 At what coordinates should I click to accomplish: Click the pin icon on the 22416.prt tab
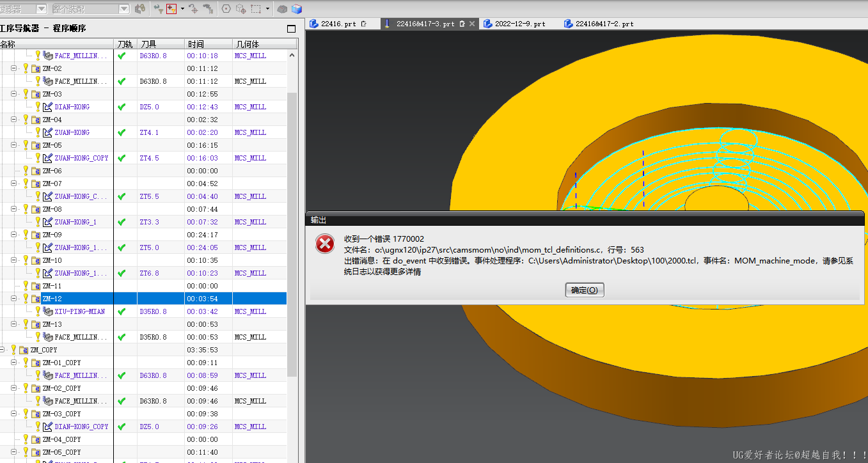click(364, 24)
